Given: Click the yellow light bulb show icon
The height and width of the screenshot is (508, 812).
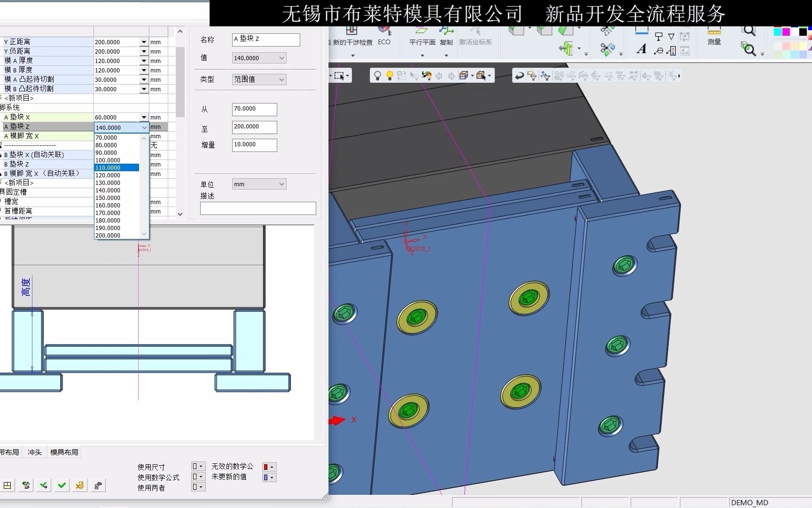Looking at the screenshot, I should (389, 76).
